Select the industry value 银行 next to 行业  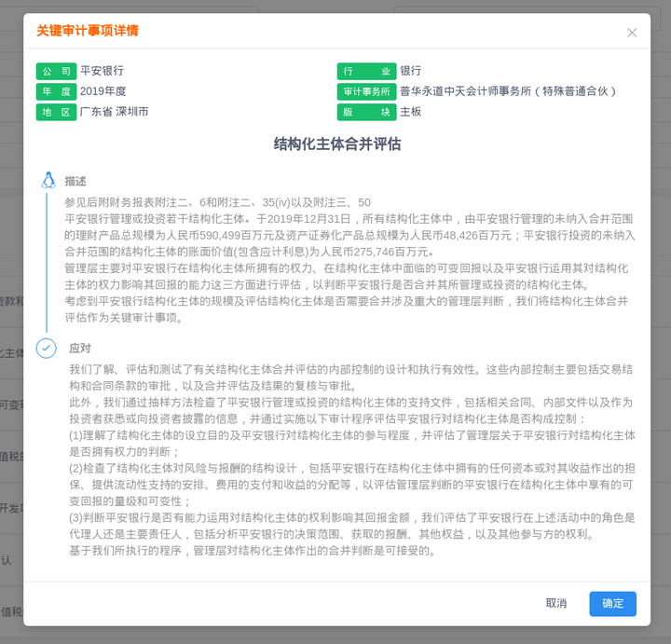411,71
